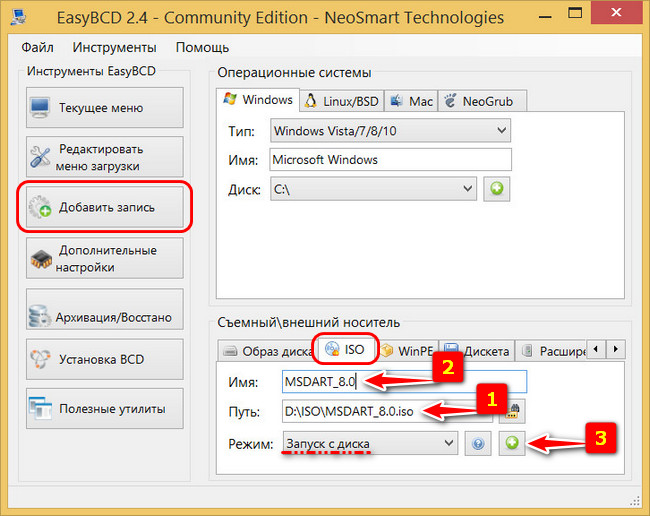Select the ISO tab
This screenshot has height=516, width=650.
point(345,349)
